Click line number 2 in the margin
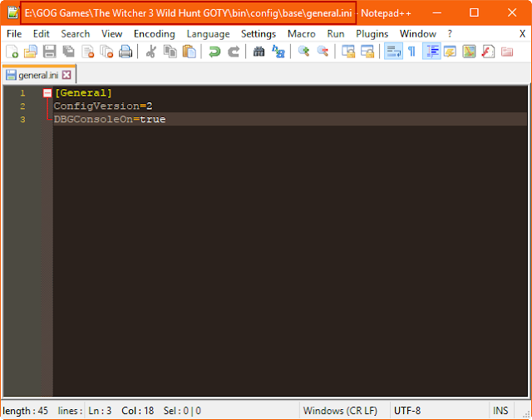 [x=22, y=106]
